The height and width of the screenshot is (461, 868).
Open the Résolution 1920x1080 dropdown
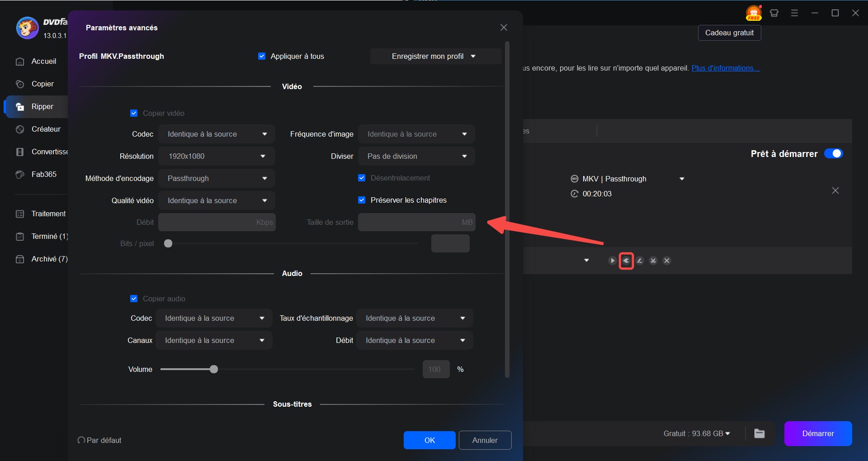click(217, 156)
